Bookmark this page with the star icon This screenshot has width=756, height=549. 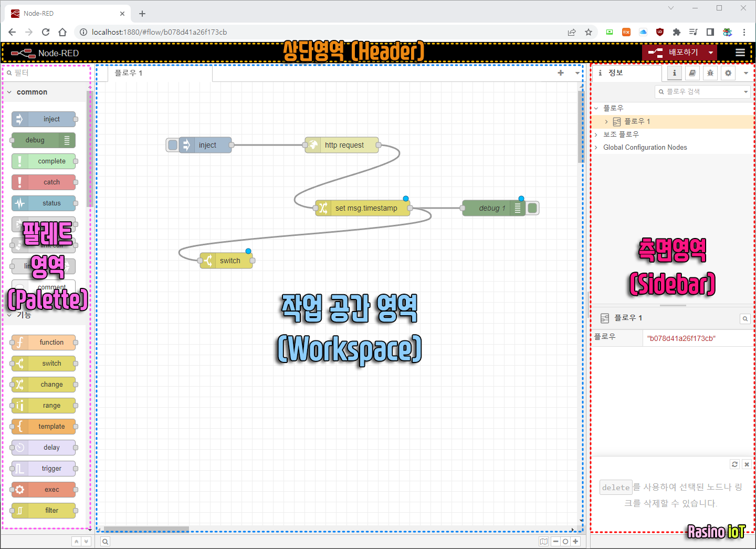click(589, 32)
